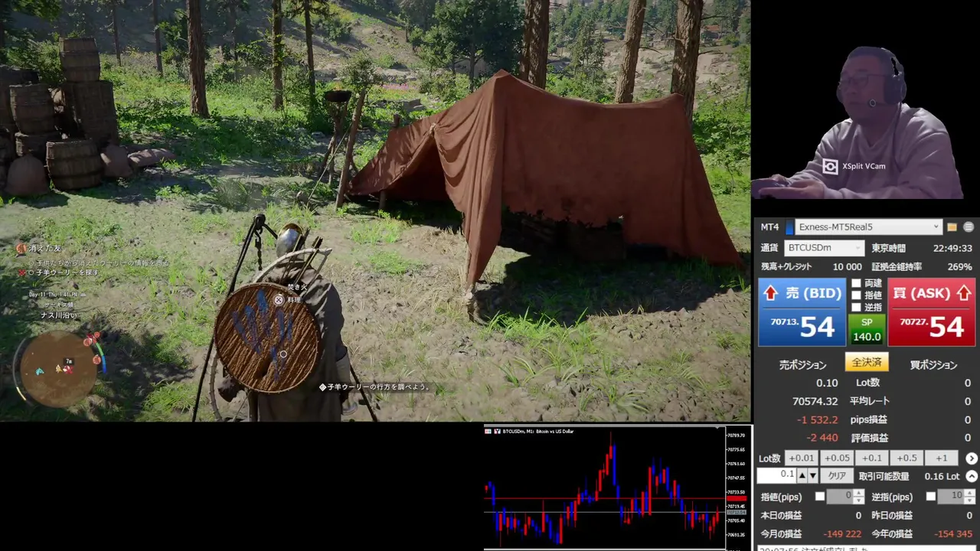Click the 料理 interaction prompt icon
This screenshot has height=551, width=980.
tap(279, 300)
